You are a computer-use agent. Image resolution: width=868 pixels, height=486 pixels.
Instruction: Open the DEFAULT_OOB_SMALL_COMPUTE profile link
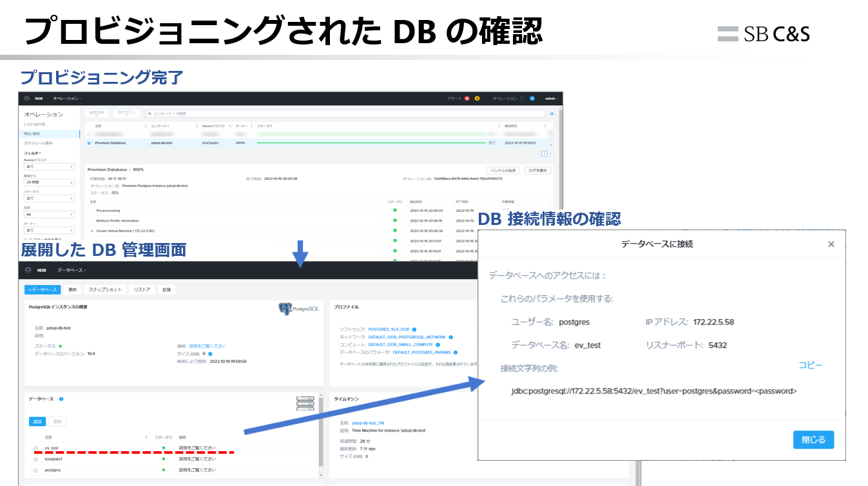[x=400, y=345]
